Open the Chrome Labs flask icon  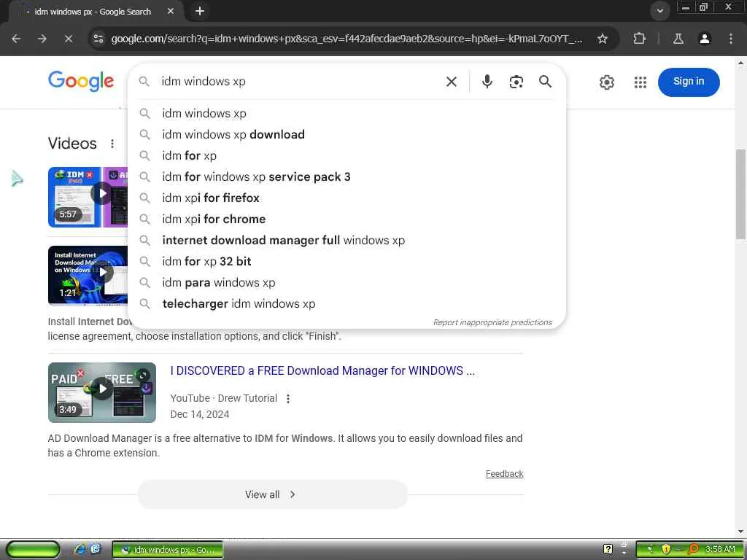click(678, 39)
